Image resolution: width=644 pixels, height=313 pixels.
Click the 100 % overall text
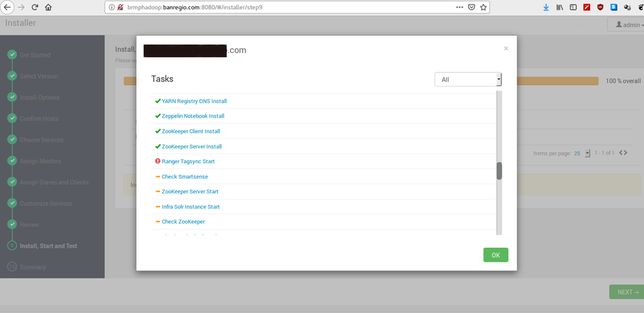tap(623, 81)
